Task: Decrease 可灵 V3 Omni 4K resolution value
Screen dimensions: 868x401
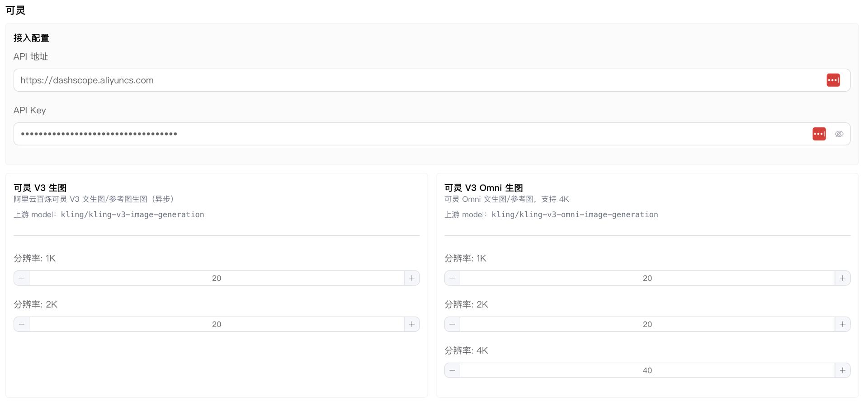Action: point(452,370)
